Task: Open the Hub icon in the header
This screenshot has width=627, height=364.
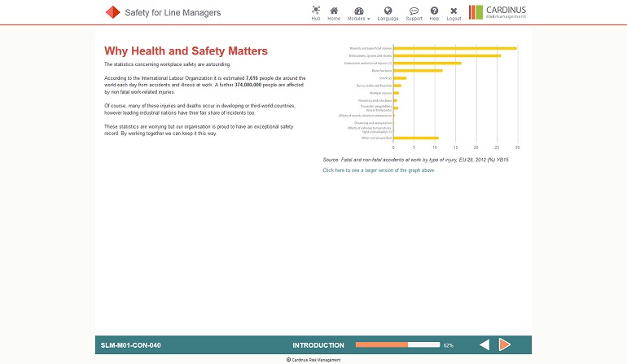Action: pos(315,13)
